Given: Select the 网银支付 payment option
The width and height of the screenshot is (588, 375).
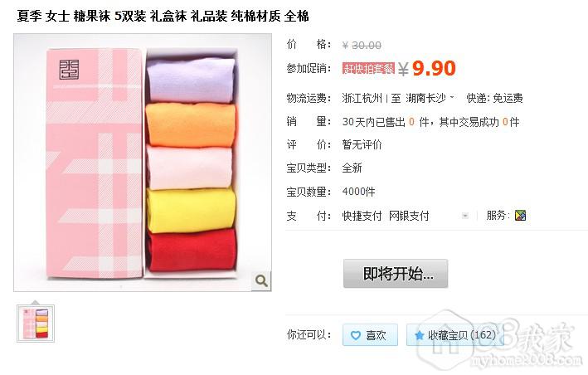Looking at the screenshot, I should [409, 216].
